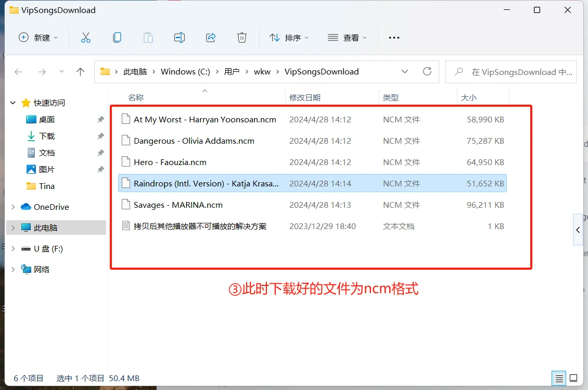Expand the OneDrive tree node

click(13, 207)
